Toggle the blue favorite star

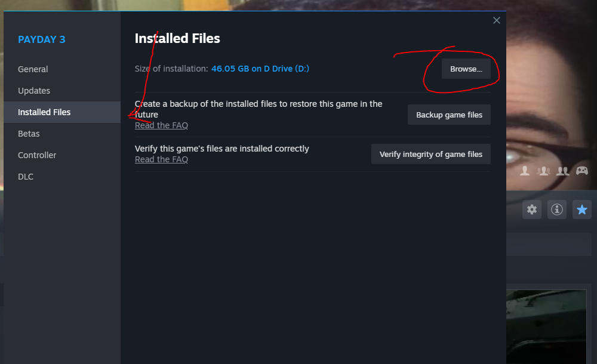pyautogui.click(x=582, y=209)
